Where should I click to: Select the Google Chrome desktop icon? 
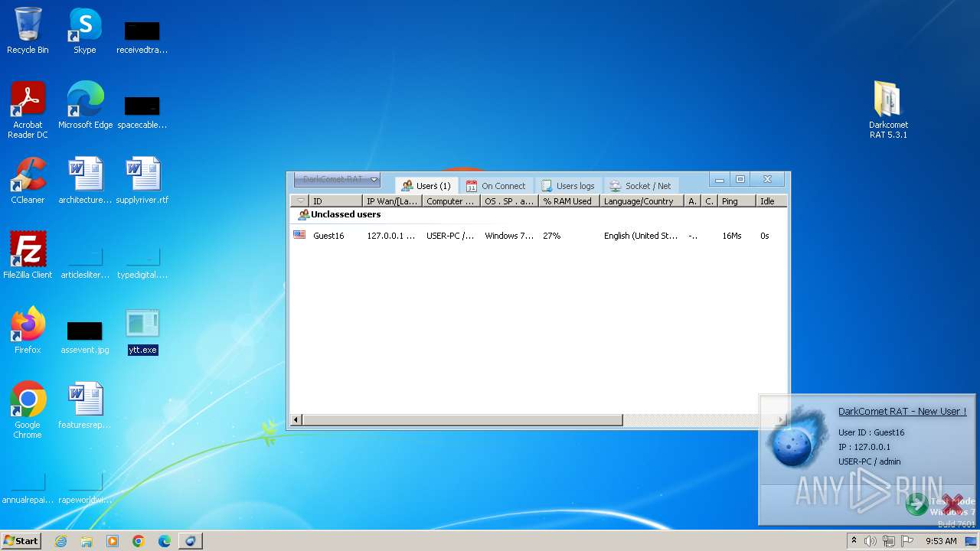(x=28, y=410)
